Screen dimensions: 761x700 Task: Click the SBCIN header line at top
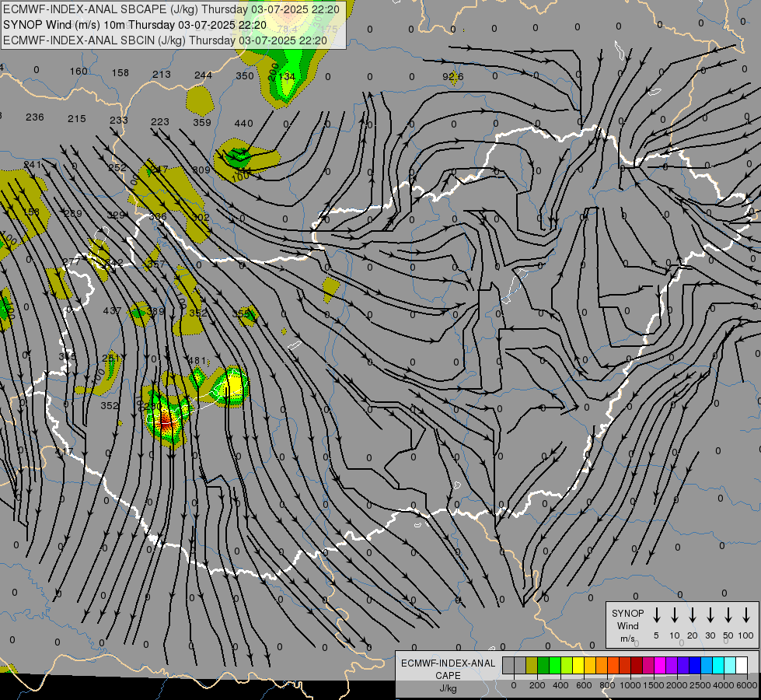[x=165, y=40]
